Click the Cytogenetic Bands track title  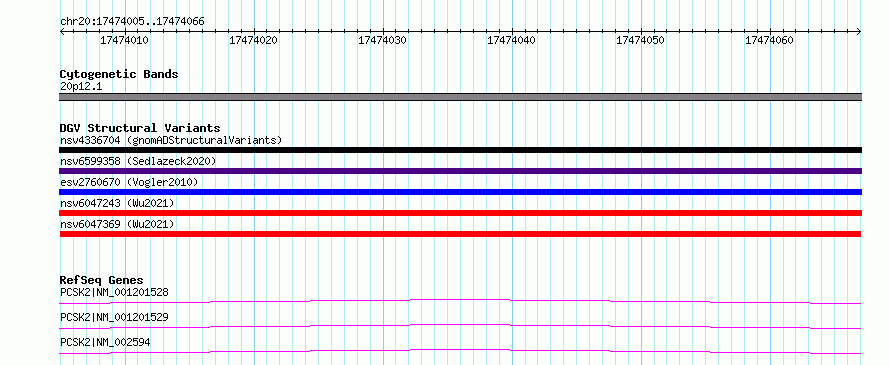pyautogui.click(x=119, y=74)
